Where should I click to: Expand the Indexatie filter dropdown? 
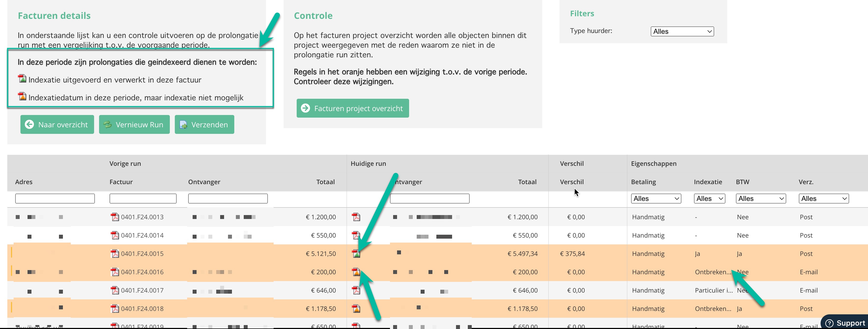[x=709, y=199]
